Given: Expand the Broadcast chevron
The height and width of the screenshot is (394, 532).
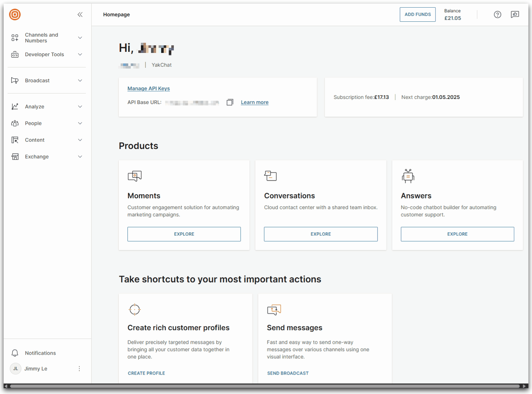Looking at the screenshot, I should pos(80,80).
